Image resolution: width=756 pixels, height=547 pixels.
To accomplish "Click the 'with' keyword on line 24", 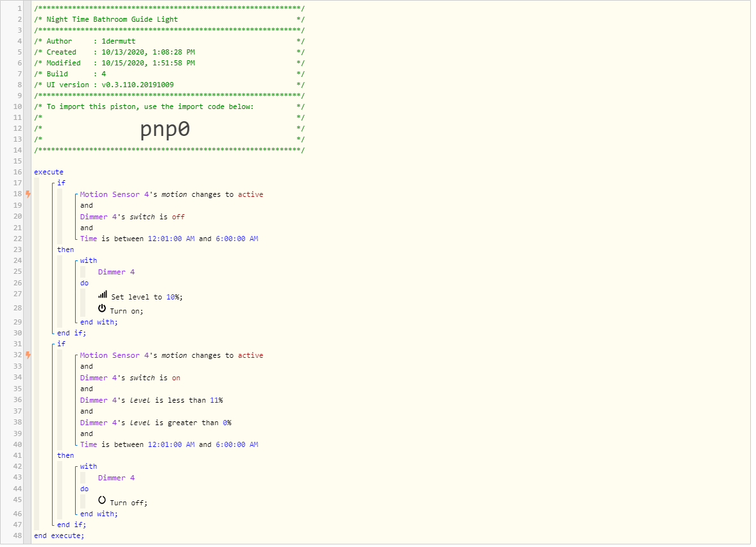I will coord(89,261).
